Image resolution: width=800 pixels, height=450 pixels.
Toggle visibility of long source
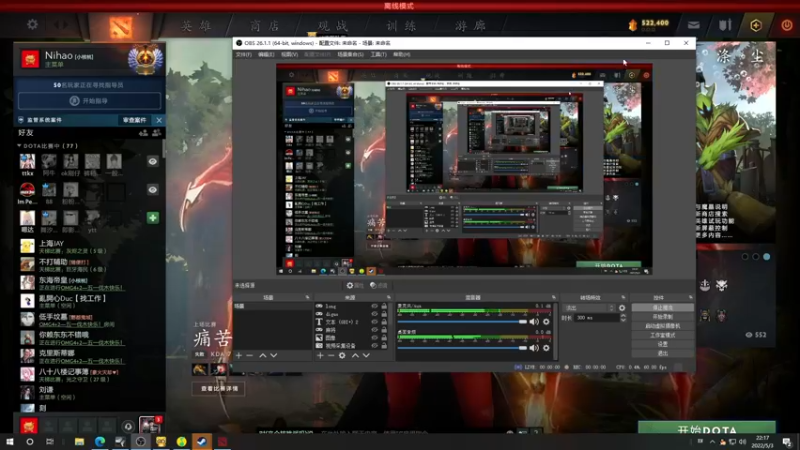tap(374, 306)
